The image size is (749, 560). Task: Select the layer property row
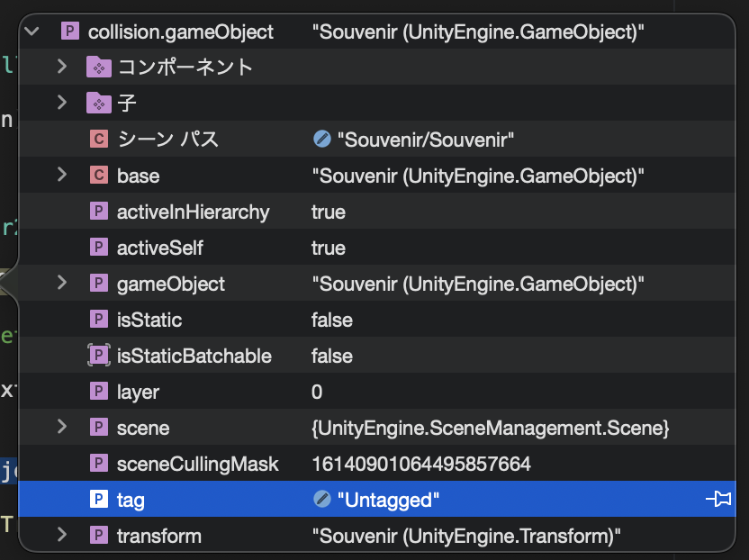coord(377,392)
